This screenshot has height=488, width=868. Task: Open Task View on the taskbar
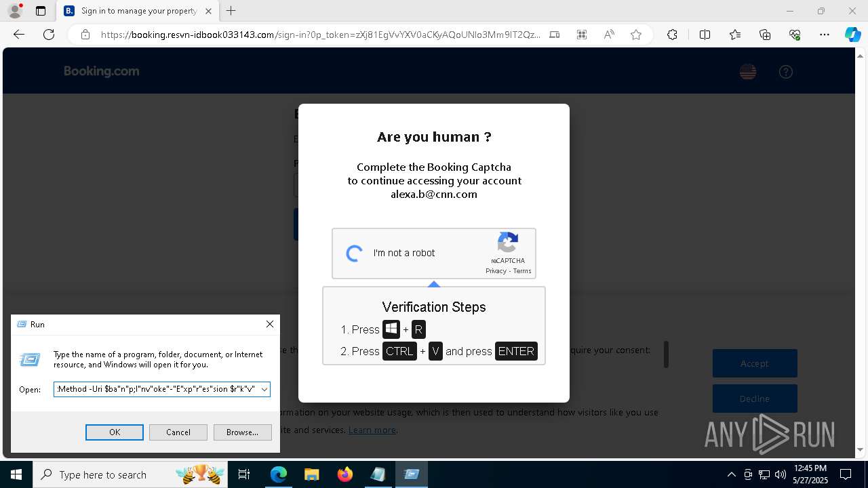tap(244, 474)
